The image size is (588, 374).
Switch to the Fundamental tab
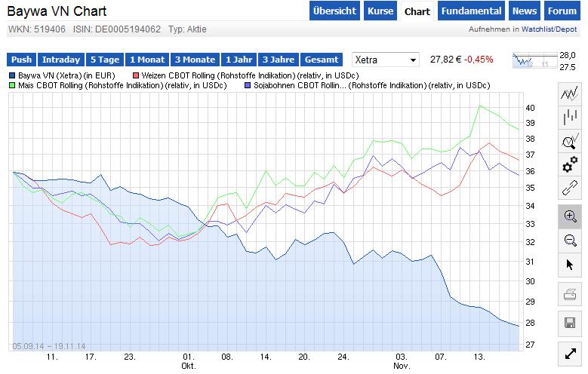471,11
